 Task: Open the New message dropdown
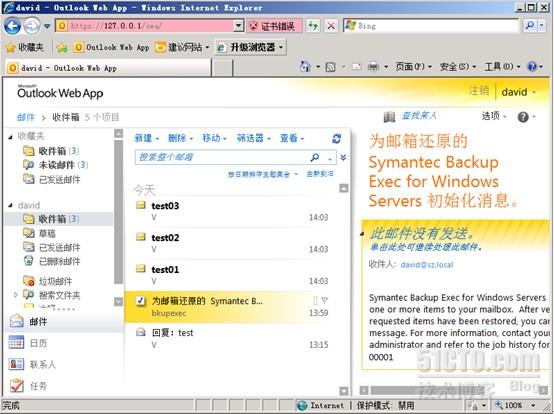[x=147, y=138]
